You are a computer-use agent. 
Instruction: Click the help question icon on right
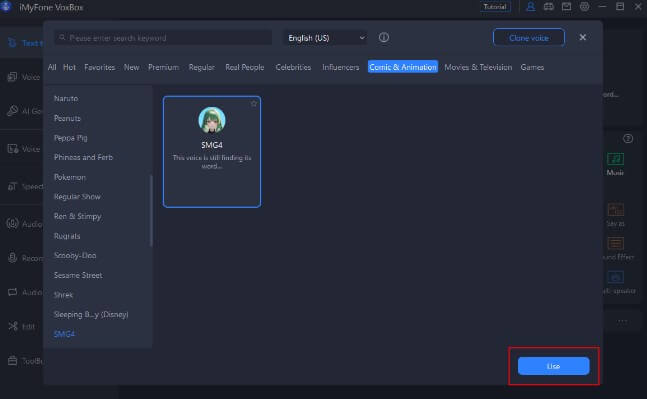628,139
